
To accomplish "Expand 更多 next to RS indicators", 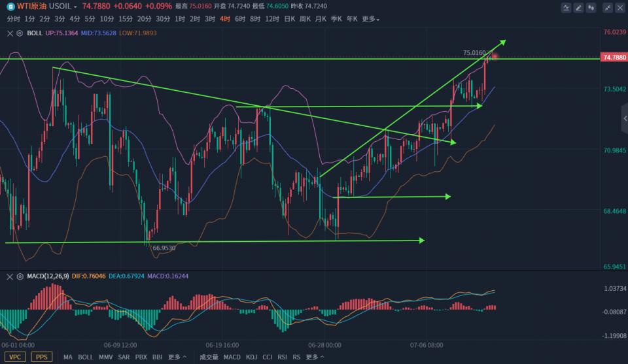I will coord(315,357).
